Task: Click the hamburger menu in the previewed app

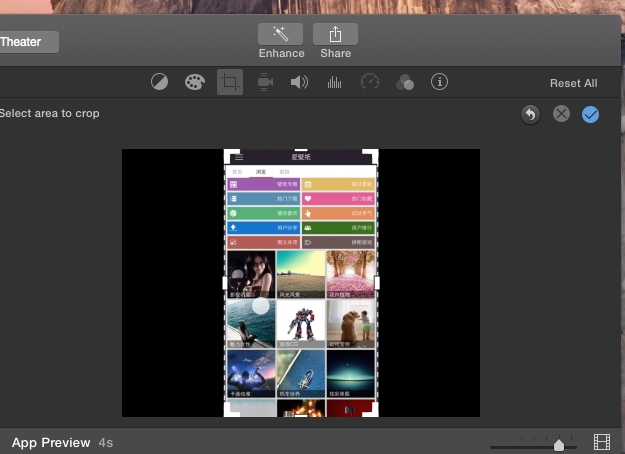Action: 239,157
